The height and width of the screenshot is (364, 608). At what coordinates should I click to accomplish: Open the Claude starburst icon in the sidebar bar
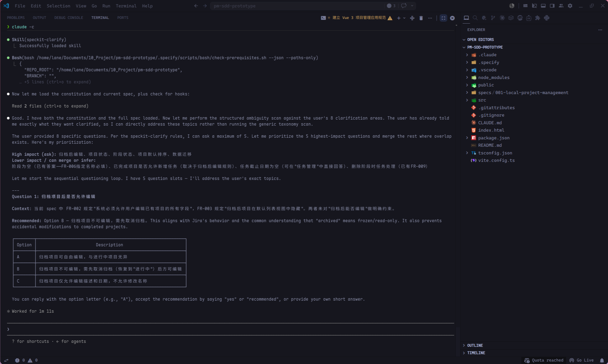tap(502, 18)
